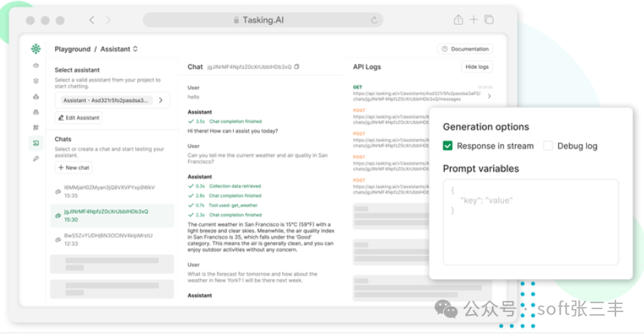The width and height of the screenshot is (644, 334).
Task: Click the Edit Assistant button
Action: 78,117
